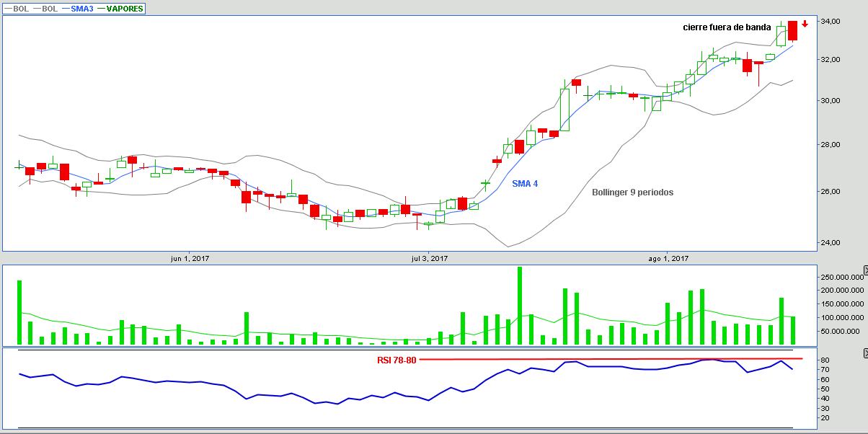Click the 26,00 price axis label

831,191
